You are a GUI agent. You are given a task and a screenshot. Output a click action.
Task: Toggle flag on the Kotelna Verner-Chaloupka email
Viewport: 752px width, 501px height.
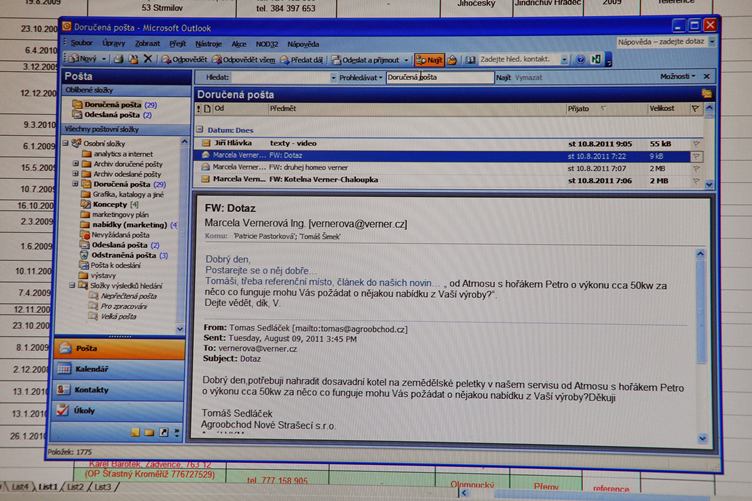(x=696, y=181)
